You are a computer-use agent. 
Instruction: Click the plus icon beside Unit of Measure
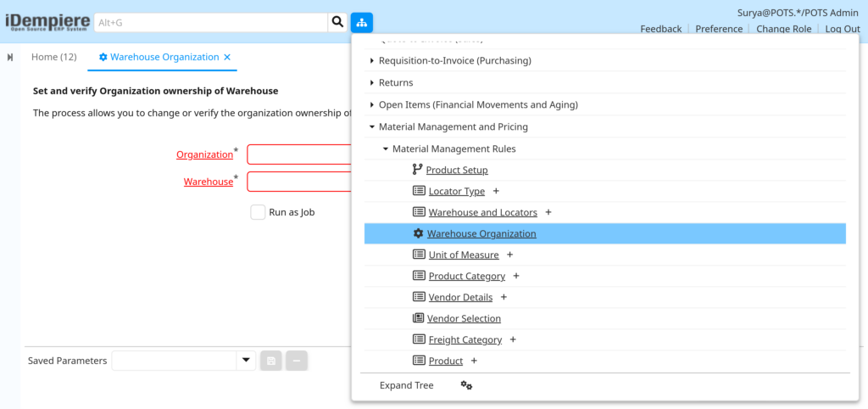coord(509,255)
